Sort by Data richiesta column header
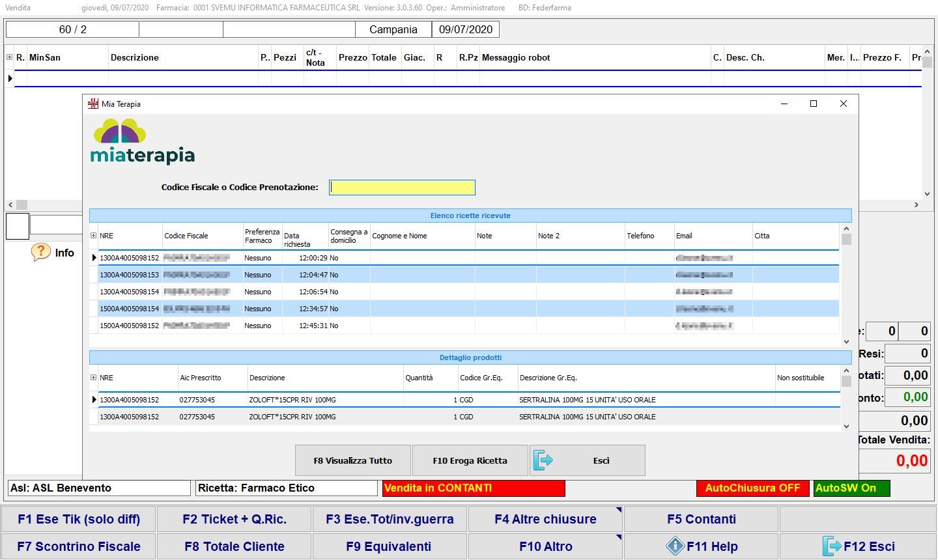 [304, 240]
